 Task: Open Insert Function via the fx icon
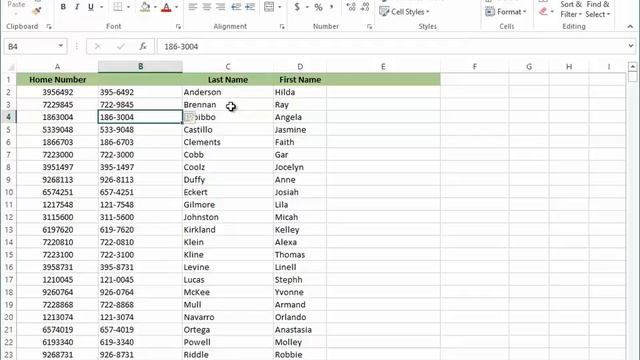143,47
